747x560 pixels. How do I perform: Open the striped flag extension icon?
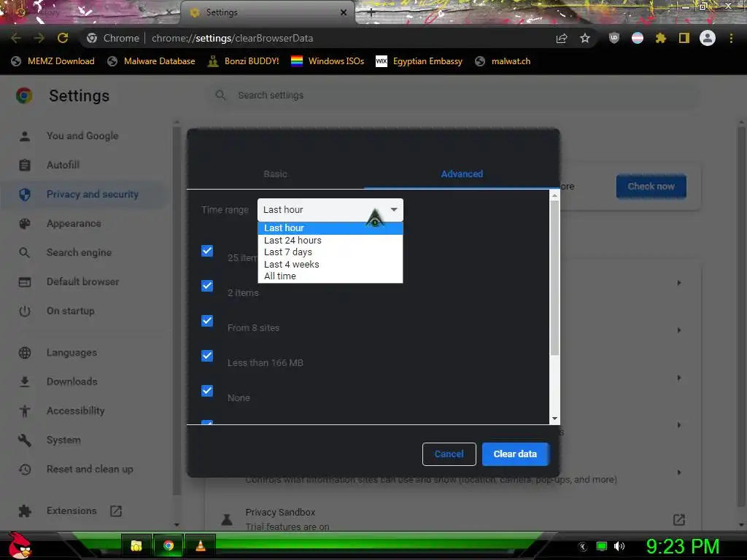pyautogui.click(x=638, y=38)
